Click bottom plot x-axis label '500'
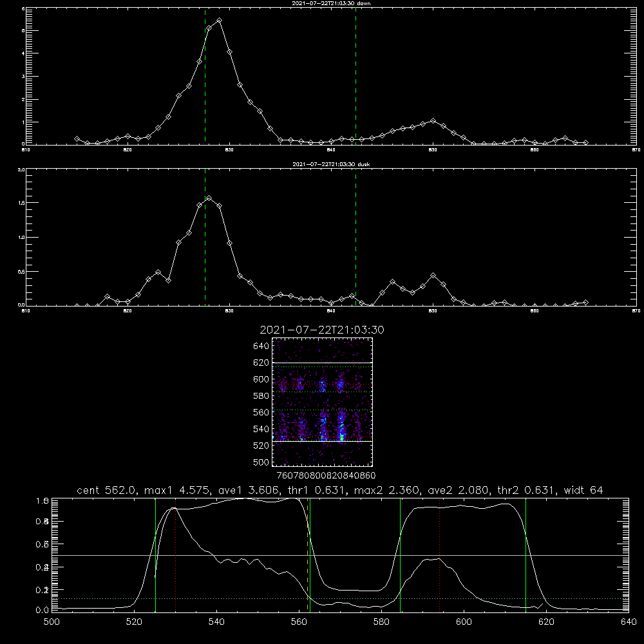 coord(52,622)
